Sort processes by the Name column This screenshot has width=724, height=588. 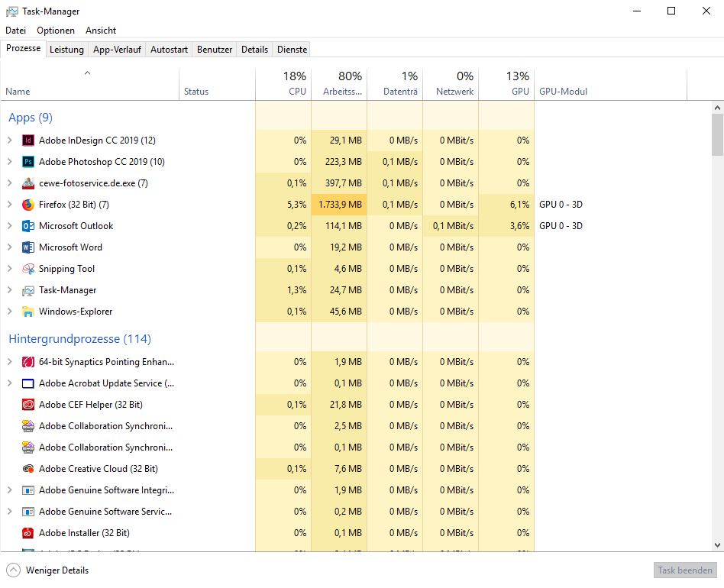click(89, 85)
